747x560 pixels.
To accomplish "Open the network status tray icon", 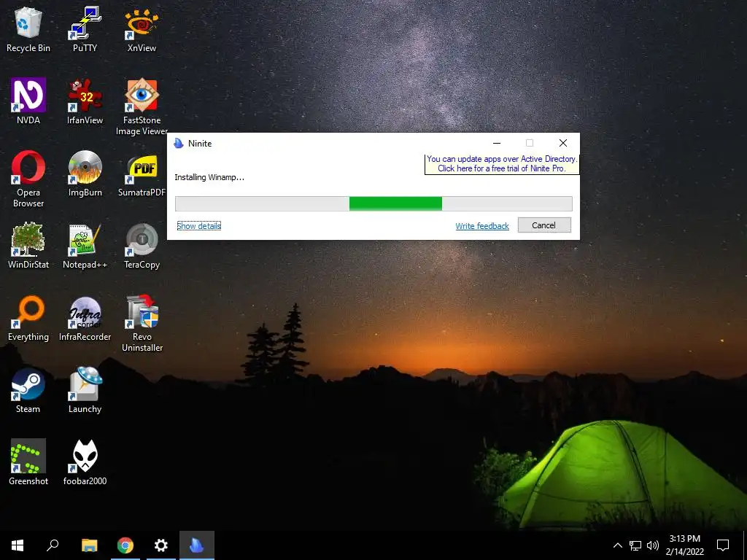I will click(x=635, y=545).
